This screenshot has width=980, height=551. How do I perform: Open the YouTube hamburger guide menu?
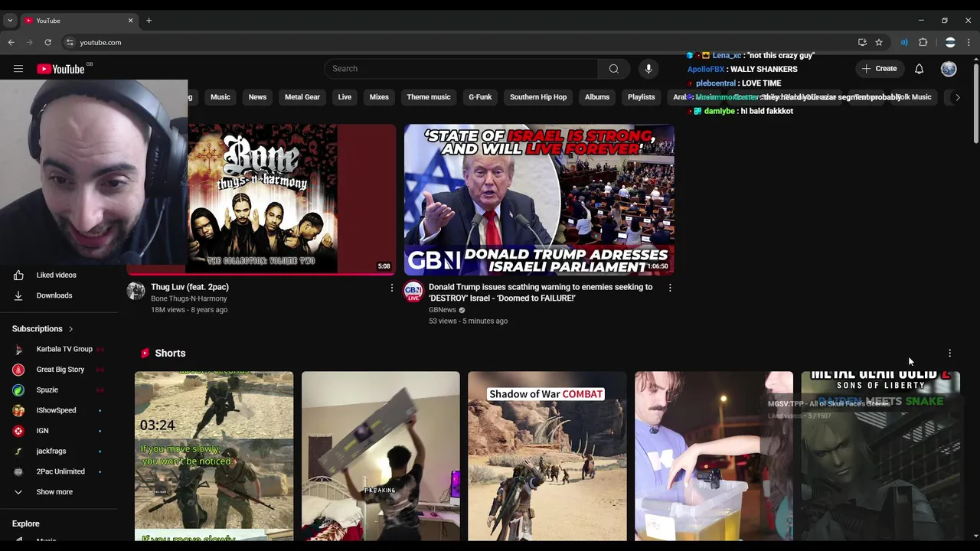[18, 69]
